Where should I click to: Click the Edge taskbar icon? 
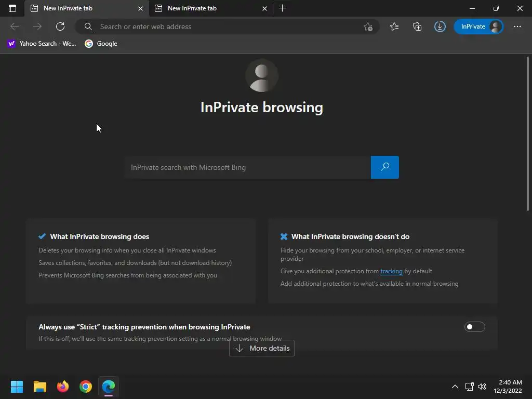[x=109, y=387]
